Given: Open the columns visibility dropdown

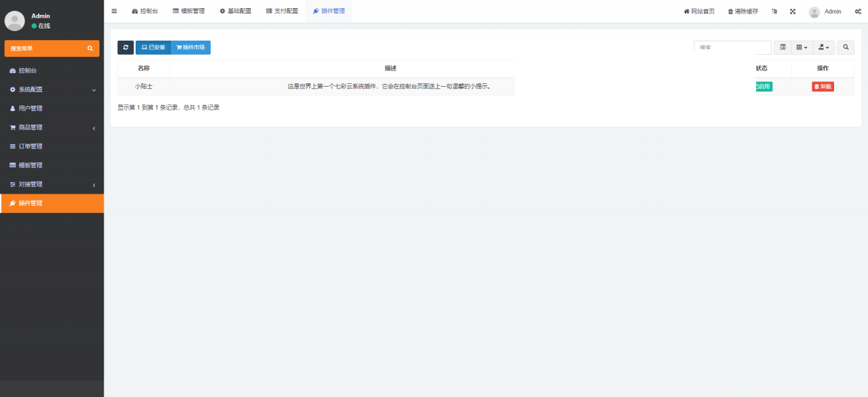Looking at the screenshot, I should pos(802,47).
